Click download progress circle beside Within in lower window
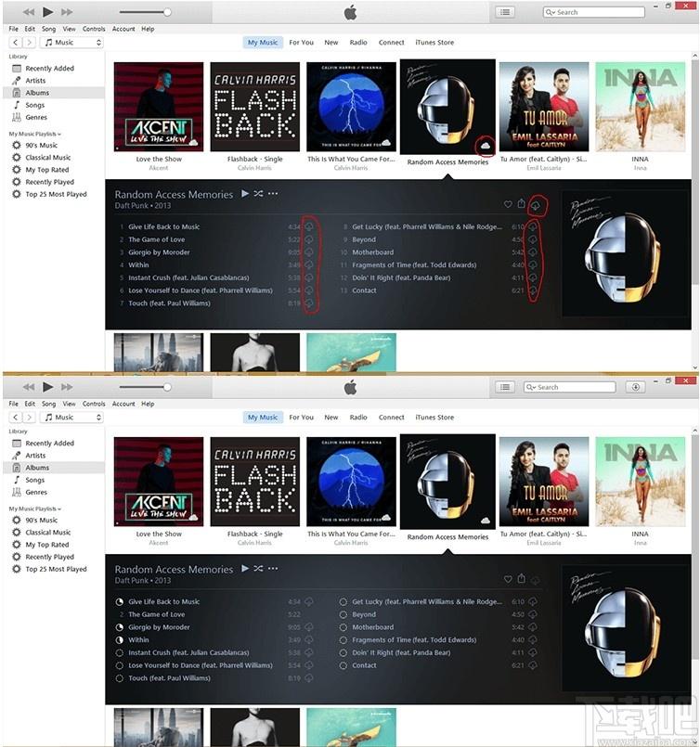Image resolution: width=700 pixels, height=747 pixels. tap(120, 639)
